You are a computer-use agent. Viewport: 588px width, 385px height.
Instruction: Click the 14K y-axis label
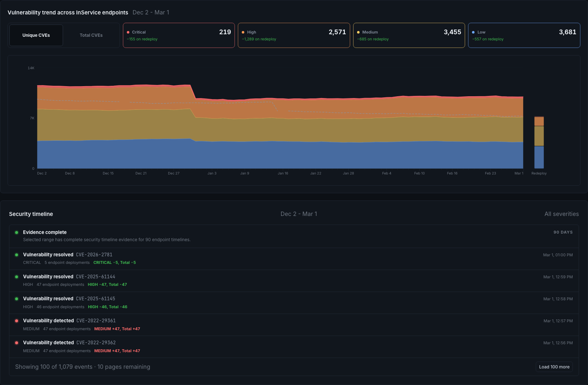(31, 68)
